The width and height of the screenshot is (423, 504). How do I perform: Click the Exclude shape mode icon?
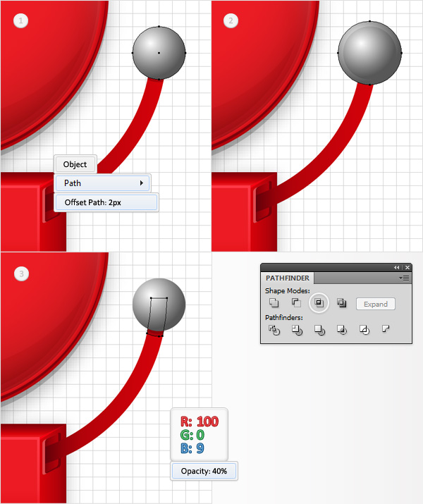tap(341, 303)
